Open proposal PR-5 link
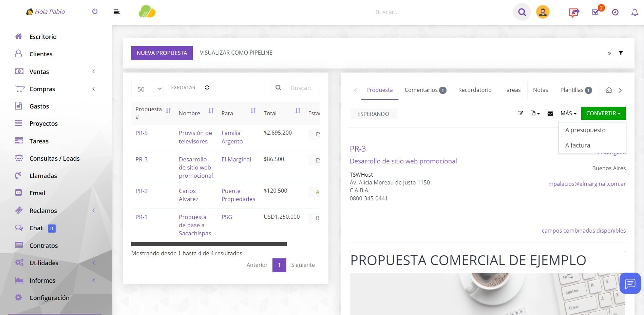The height and width of the screenshot is (315, 644). [x=141, y=133]
